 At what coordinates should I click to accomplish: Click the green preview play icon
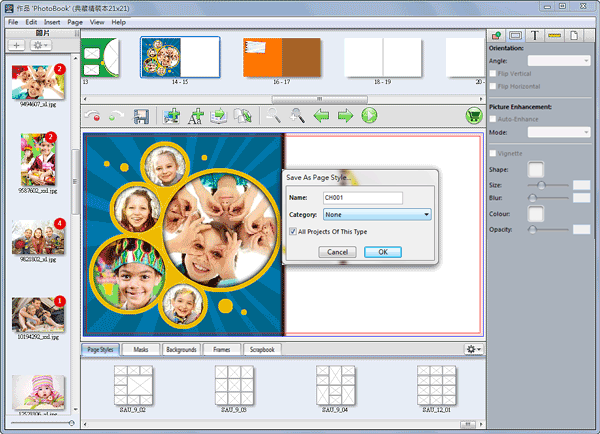tap(369, 115)
